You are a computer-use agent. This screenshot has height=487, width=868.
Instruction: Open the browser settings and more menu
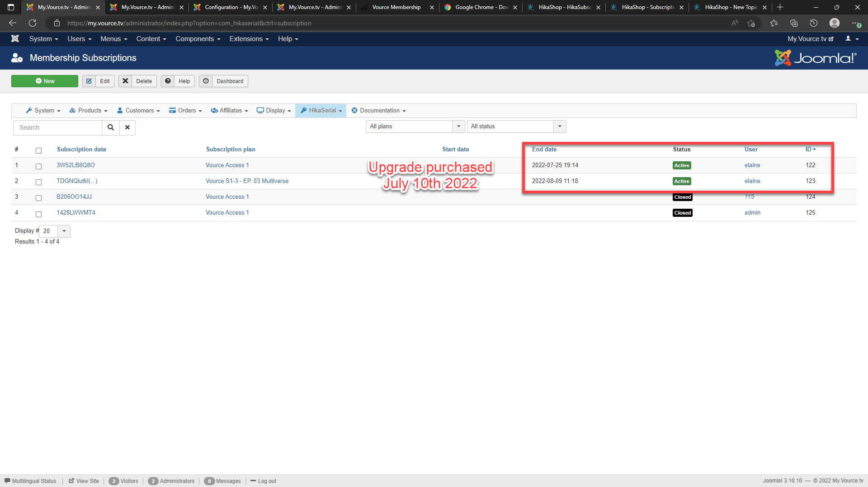pos(856,23)
